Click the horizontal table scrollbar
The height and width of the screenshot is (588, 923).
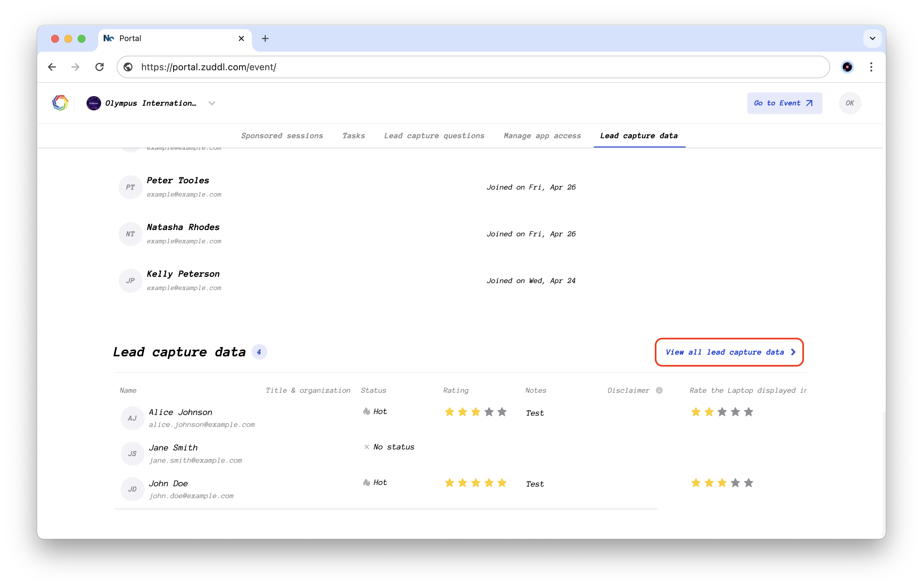pyautogui.click(x=386, y=509)
